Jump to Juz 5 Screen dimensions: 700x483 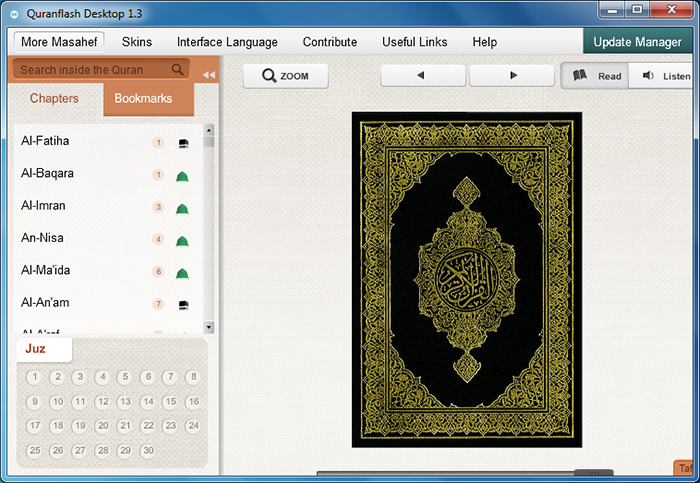[125, 377]
